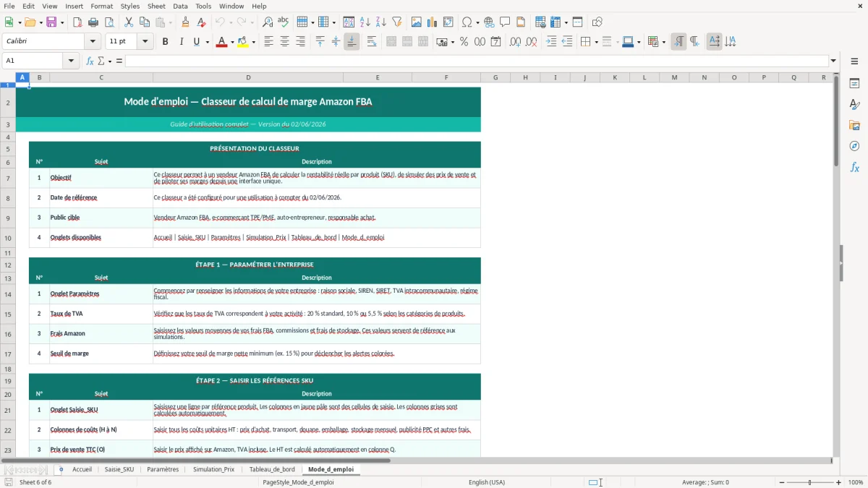Insert an image
Image resolution: width=868 pixels, height=488 pixels.
click(417, 22)
